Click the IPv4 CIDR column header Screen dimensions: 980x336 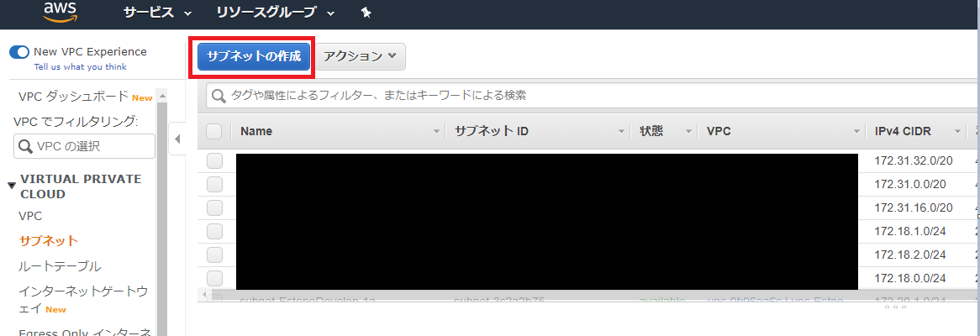click(903, 132)
